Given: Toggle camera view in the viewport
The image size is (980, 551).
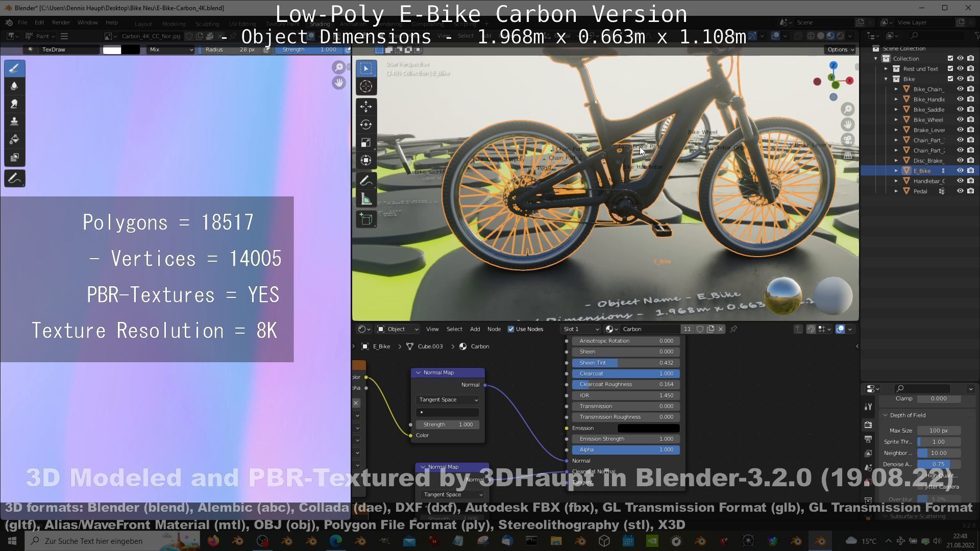Looking at the screenshot, I should (848, 140).
